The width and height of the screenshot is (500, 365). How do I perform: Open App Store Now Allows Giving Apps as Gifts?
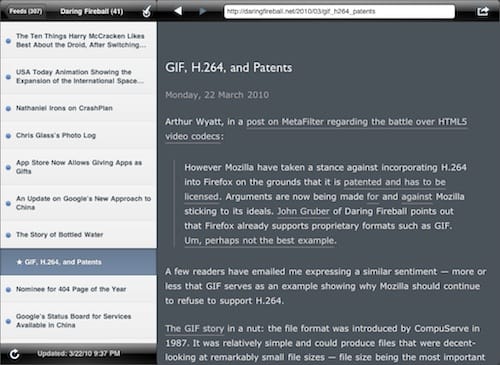79,167
